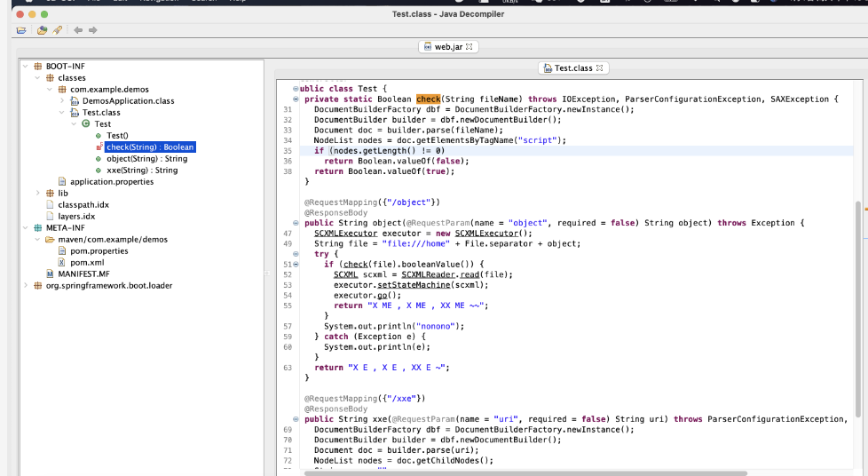The image size is (868, 476).
Task: Collapse the classes package node
Action: coord(37,77)
